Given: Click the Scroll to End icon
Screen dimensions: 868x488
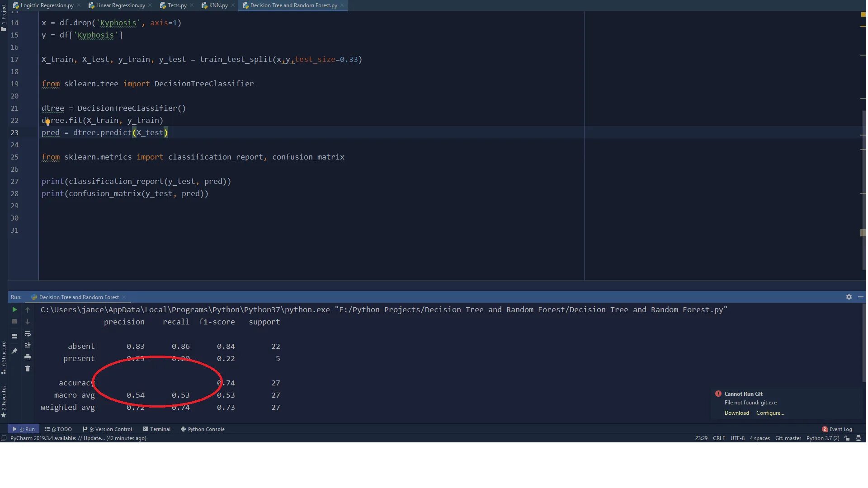Looking at the screenshot, I should click(x=28, y=345).
